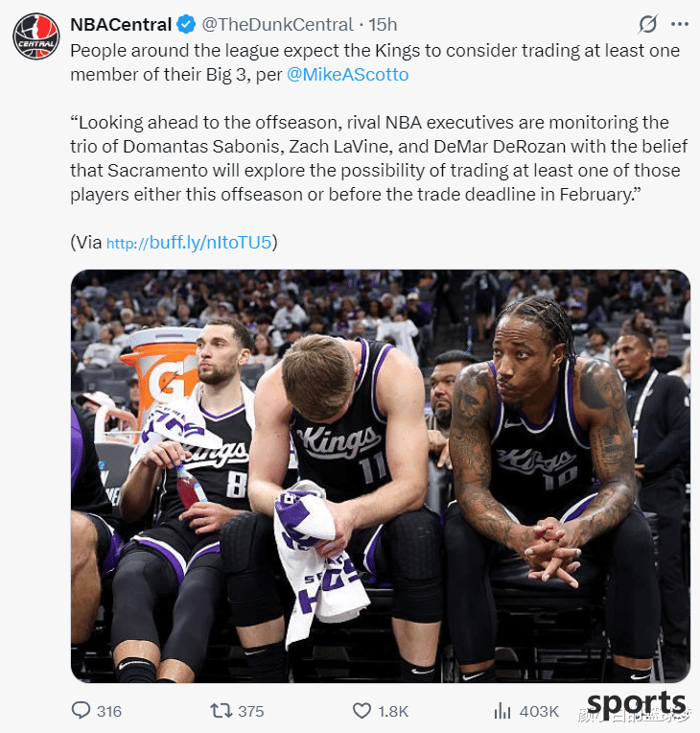Click the 403K views count
Image resolution: width=700 pixels, height=733 pixels.
tap(539, 711)
